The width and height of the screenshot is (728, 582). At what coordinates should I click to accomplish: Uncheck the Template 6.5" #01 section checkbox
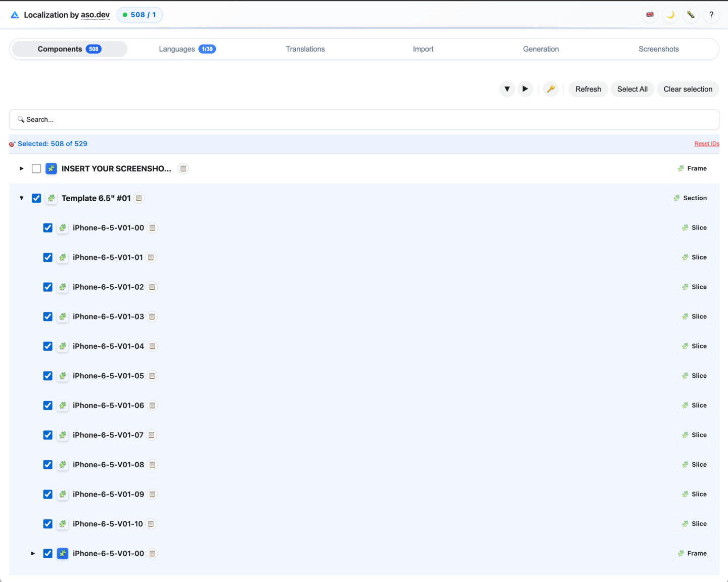click(36, 198)
